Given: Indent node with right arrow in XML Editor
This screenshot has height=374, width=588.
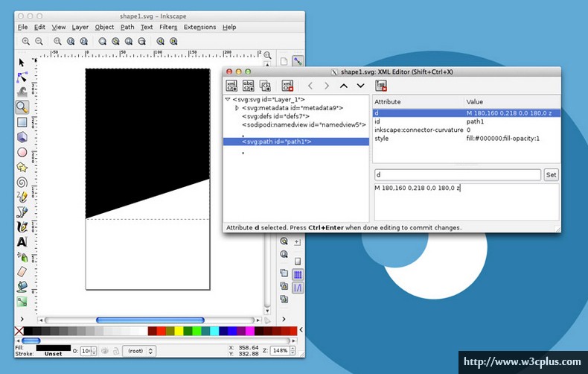Looking at the screenshot, I should click(x=327, y=86).
